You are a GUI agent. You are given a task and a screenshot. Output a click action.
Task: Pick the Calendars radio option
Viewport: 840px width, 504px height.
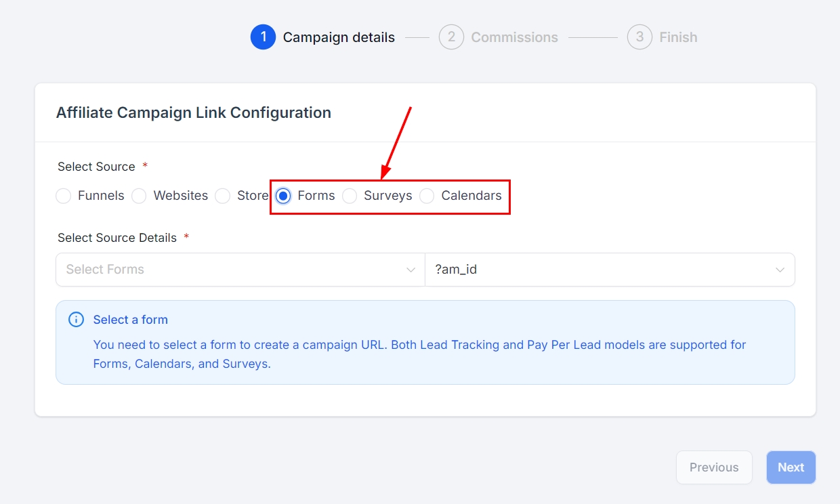[427, 196]
